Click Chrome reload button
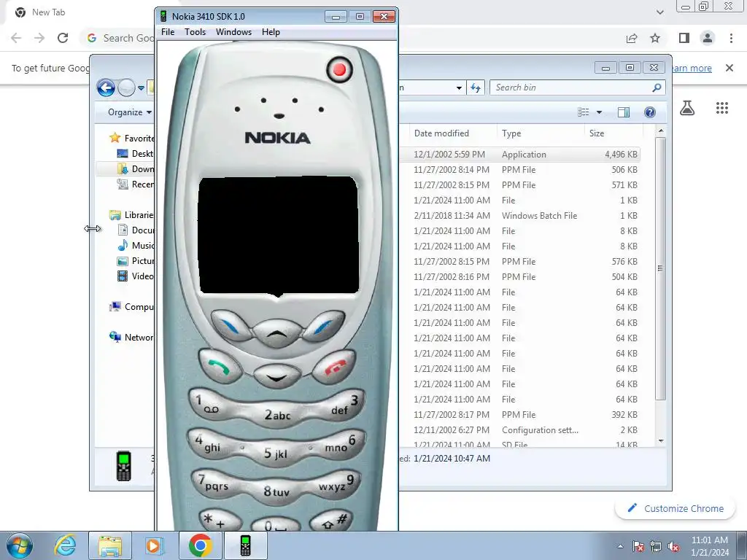 (x=63, y=38)
